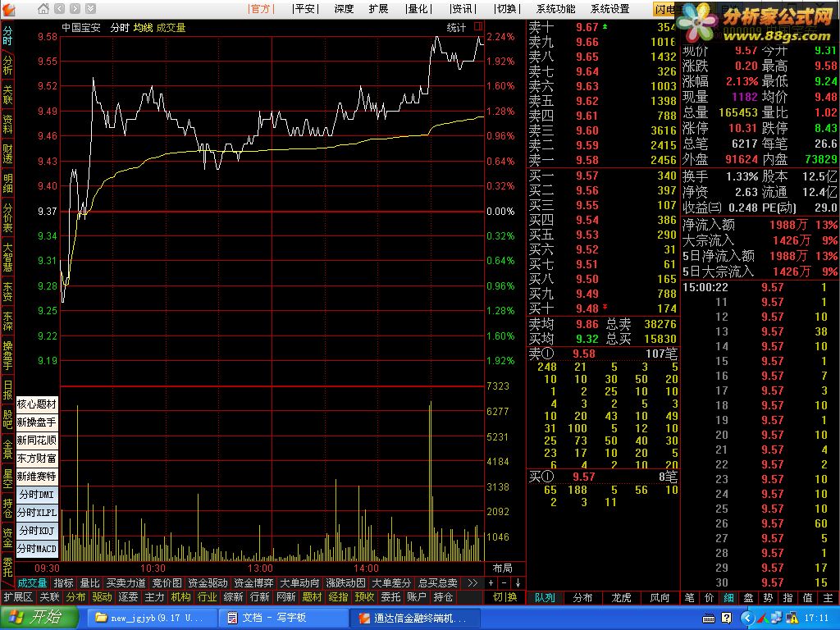Select the 风向 tab under the order queue

point(660,597)
